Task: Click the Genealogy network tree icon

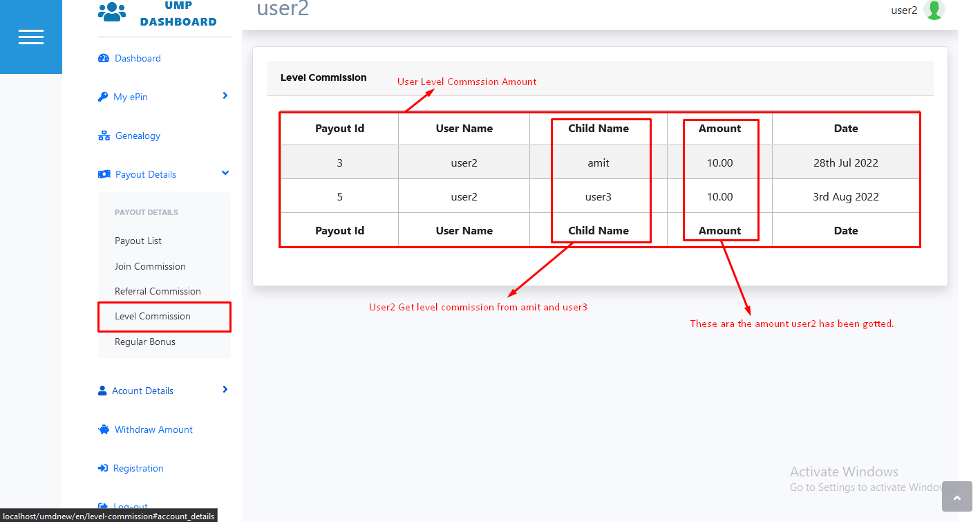Action: 104,136
